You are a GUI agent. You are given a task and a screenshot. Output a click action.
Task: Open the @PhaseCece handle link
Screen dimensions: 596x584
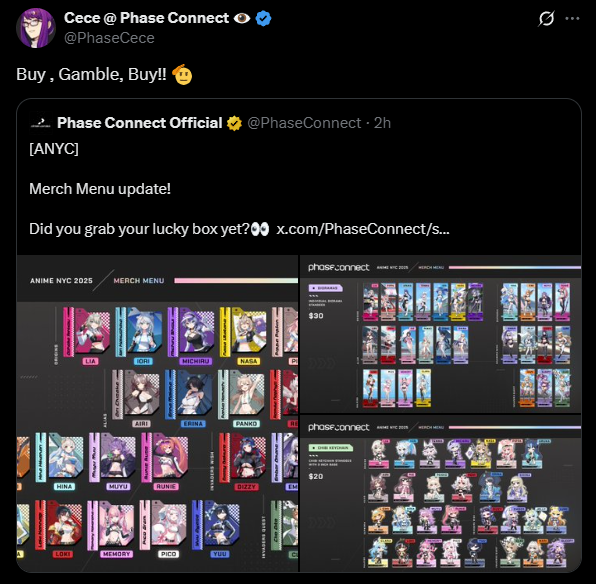coord(109,38)
